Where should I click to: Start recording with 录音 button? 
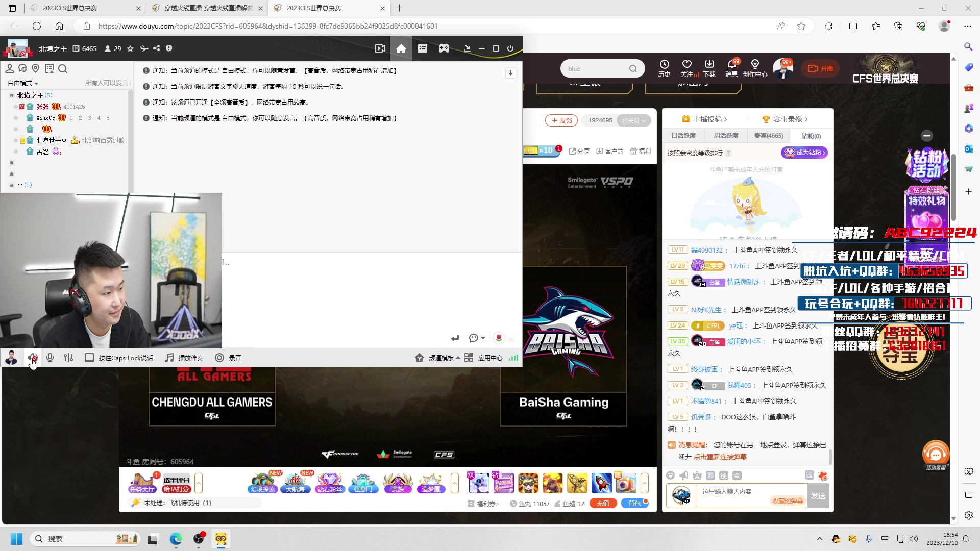tap(228, 358)
